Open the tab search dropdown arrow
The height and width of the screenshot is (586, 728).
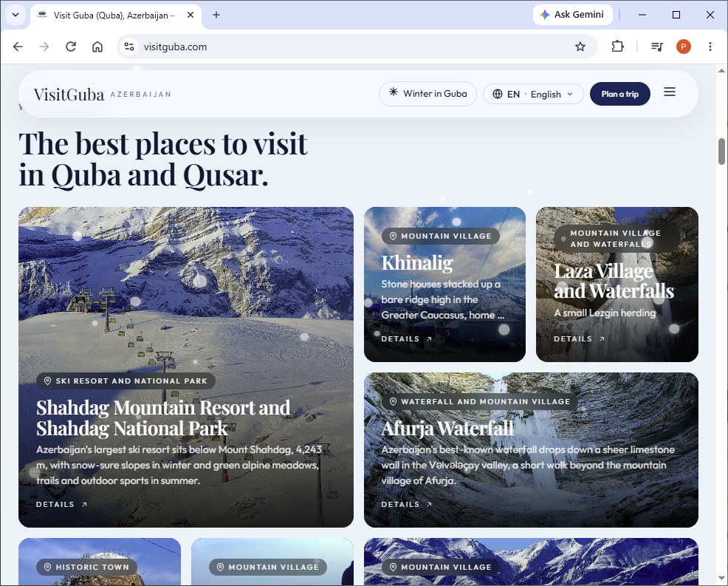click(x=16, y=15)
